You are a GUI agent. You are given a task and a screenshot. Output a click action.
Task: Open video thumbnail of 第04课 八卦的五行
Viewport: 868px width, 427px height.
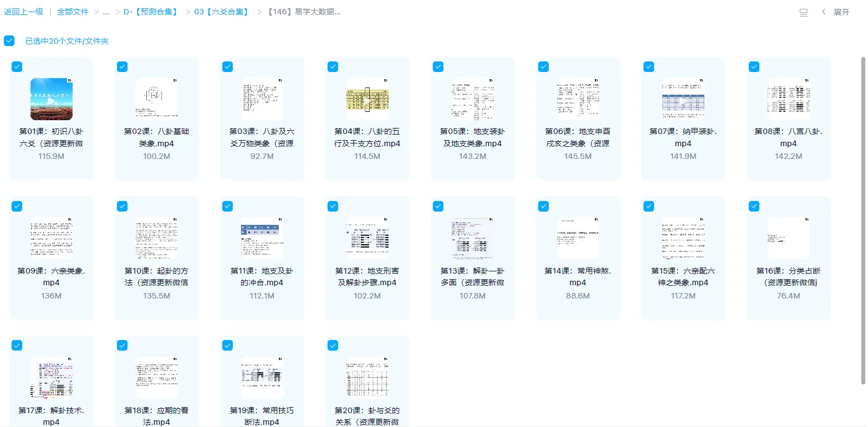[x=367, y=99]
